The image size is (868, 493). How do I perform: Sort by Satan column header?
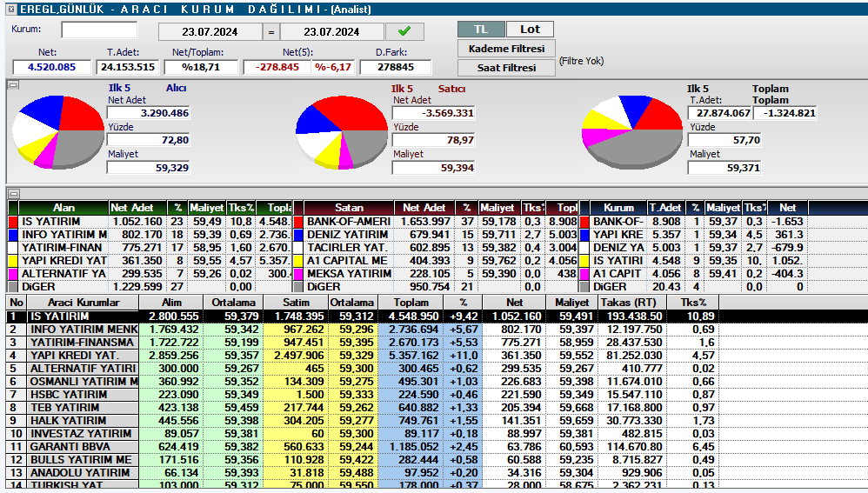(x=349, y=208)
